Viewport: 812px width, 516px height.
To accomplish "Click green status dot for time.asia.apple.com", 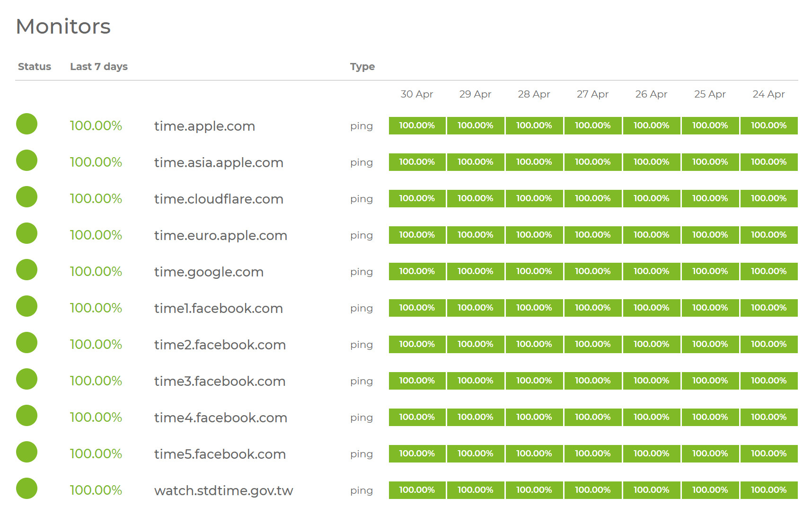I will [x=26, y=160].
